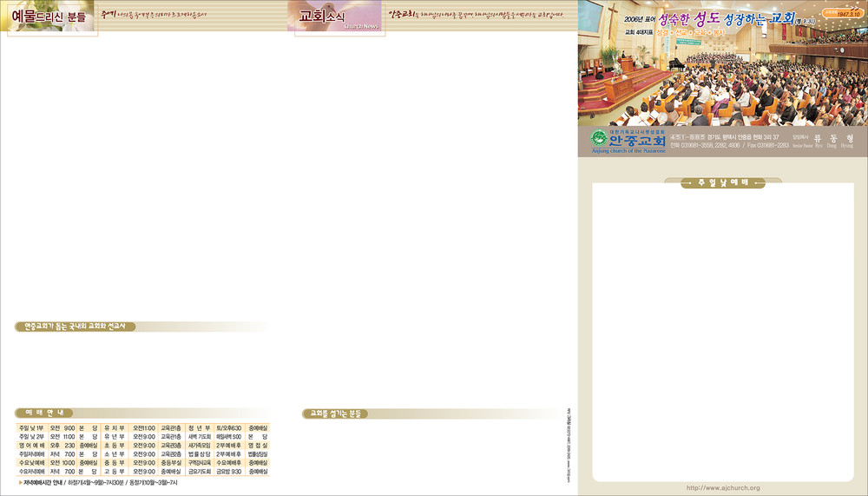Click the dove image in 교회소식 banner

click(x=363, y=16)
